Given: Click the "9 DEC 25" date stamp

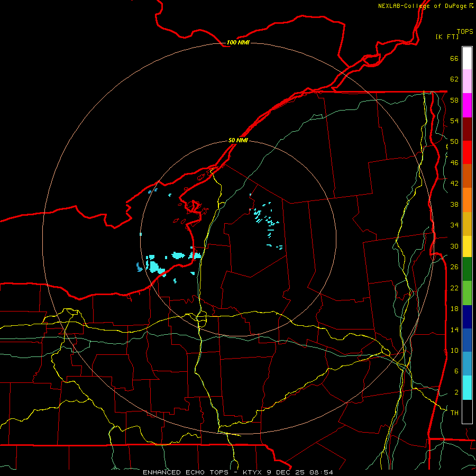Looking at the screenshot, I should (x=287, y=472).
